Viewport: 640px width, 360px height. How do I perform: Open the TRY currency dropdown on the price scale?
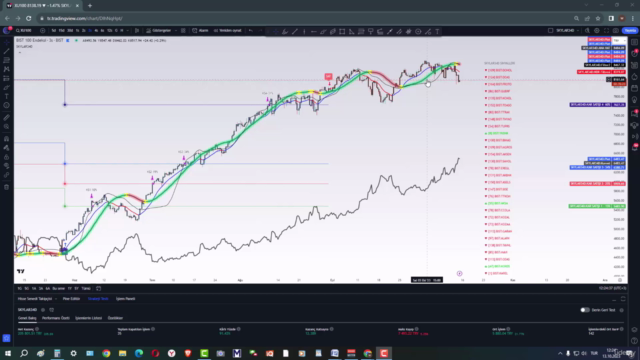(620, 41)
